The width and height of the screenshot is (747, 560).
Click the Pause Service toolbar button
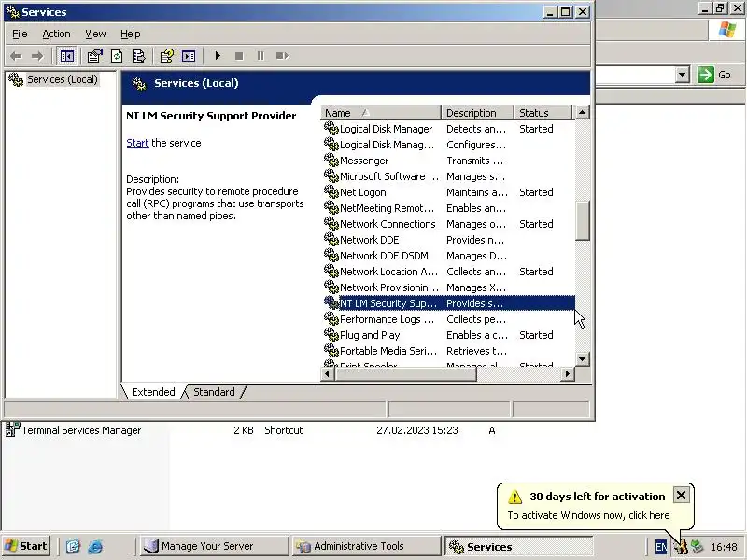261,56
